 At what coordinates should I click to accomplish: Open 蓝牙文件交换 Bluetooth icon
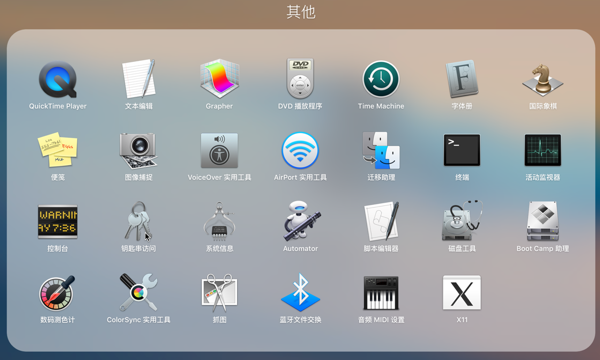(x=301, y=293)
